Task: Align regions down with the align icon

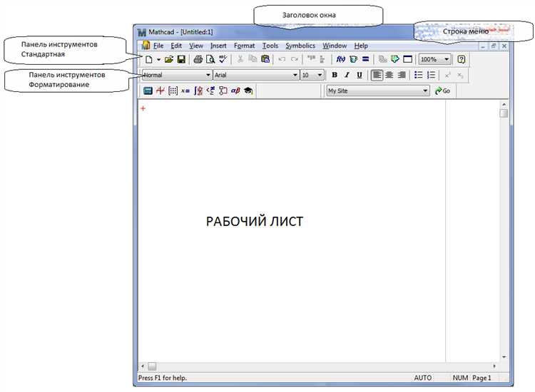Action: (322, 59)
